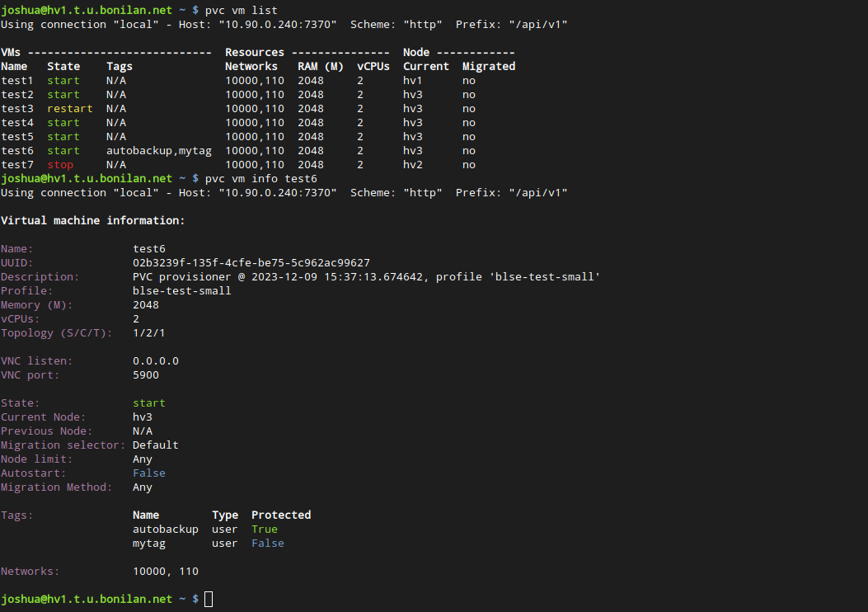Click the VNC port value 5900
The height and width of the screenshot is (612, 868).
(x=145, y=374)
